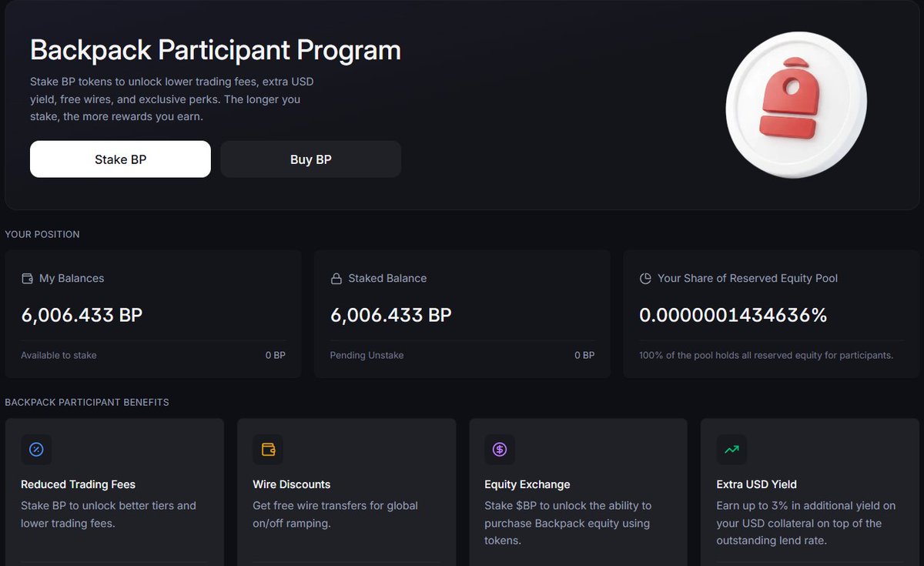Click the trending arrow icon above Extra USD Yield
The width and height of the screenshot is (924, 566).
coord(731,450)
